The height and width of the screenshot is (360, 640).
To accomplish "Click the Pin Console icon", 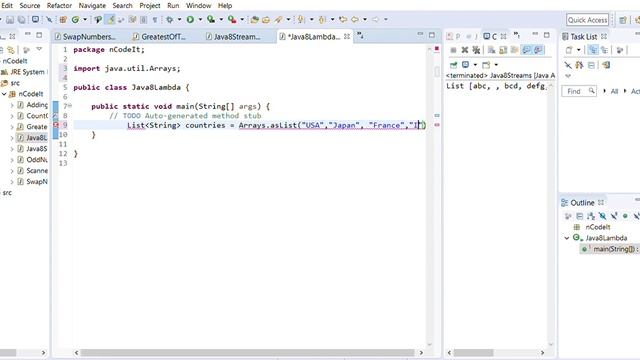I will [x=453, y=65].
